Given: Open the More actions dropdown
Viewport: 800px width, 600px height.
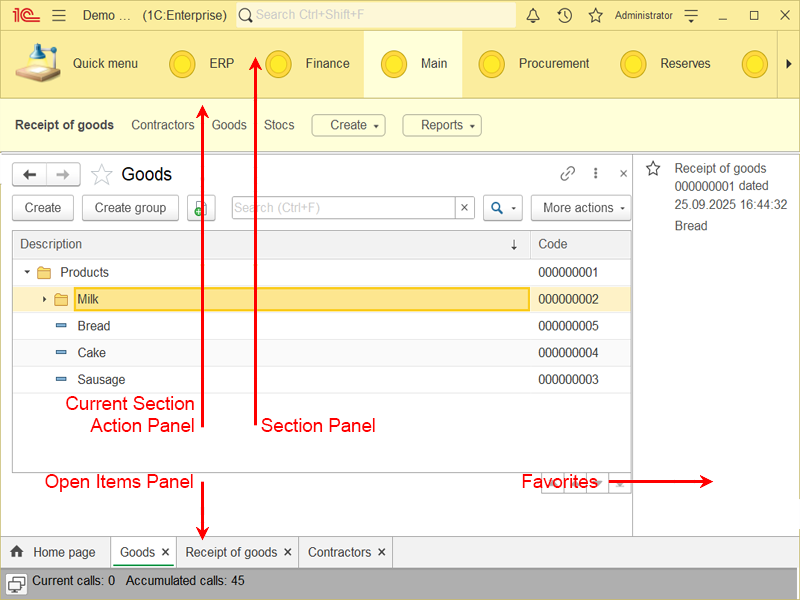Looking at the screenshot, I should [581, 208].
